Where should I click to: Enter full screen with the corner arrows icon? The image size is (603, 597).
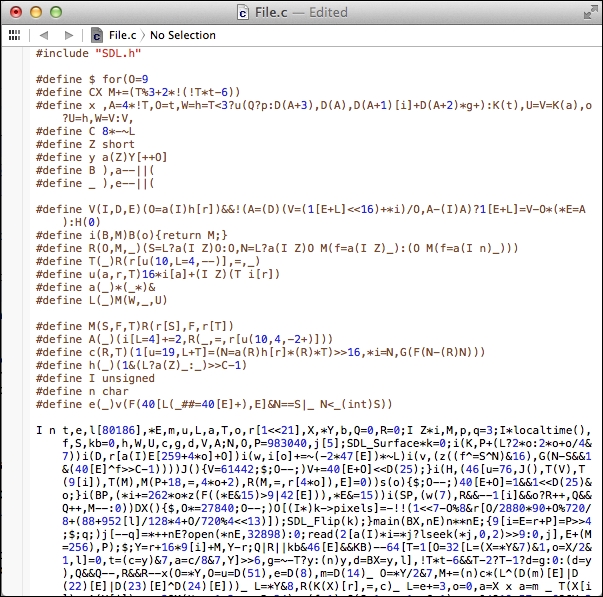587,12
